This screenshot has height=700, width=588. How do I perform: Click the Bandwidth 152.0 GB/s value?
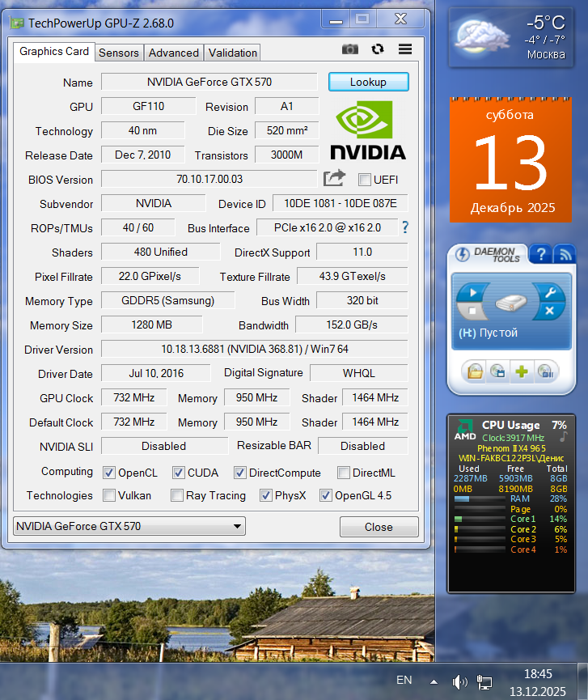pyautogui.click(x=352, y=325)
